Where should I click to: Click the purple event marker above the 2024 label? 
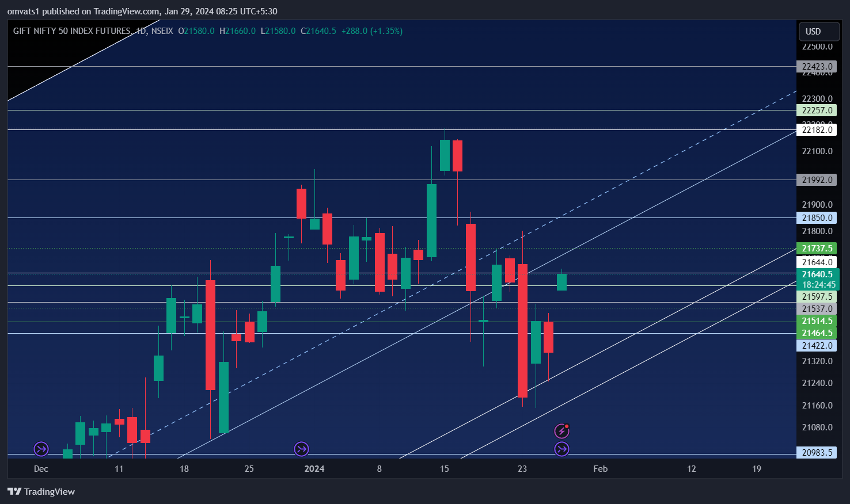[x=301, y=449]
